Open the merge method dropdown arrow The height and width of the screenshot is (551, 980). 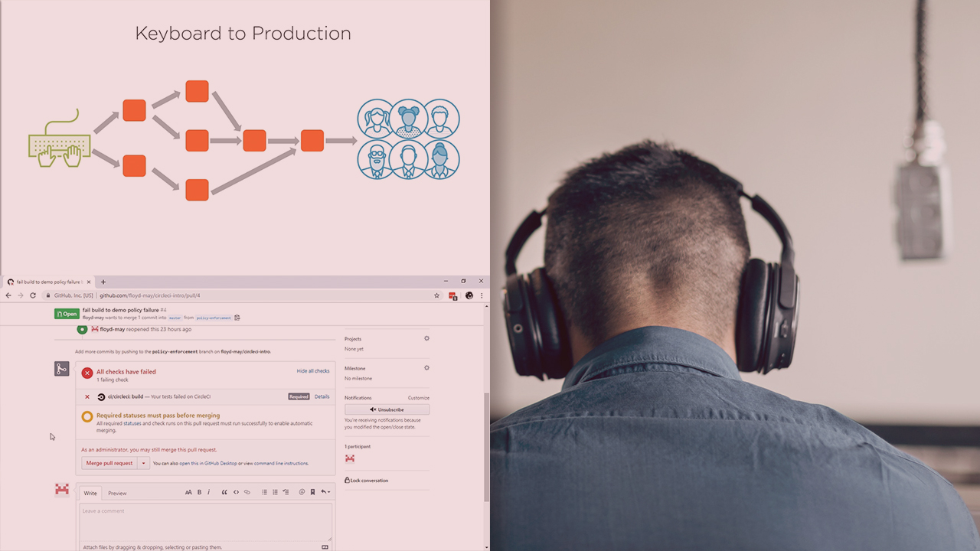click(143, 463)
